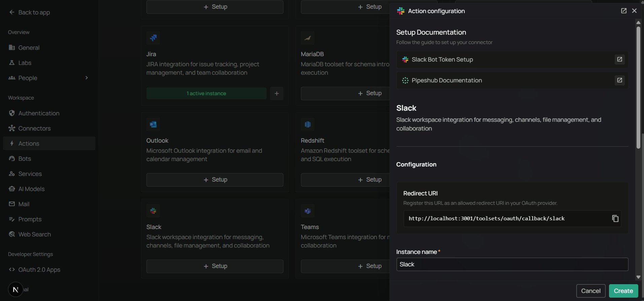Click the configuration panel scrollbar thumb
This screenshot has height=301, width=644.
click(638, 87)
